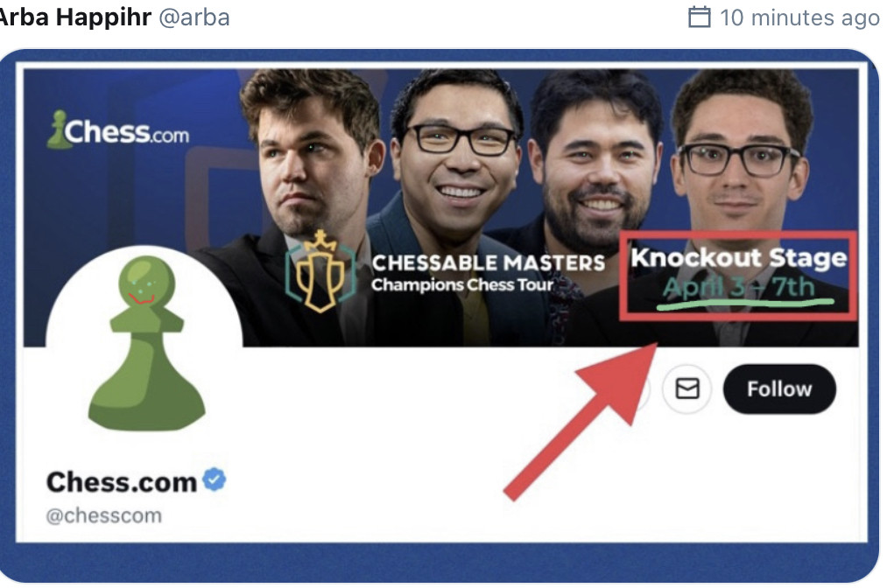Open the @chesscom handle
Image resolution: width=887 pixels, height=588 pixels.
104,515
